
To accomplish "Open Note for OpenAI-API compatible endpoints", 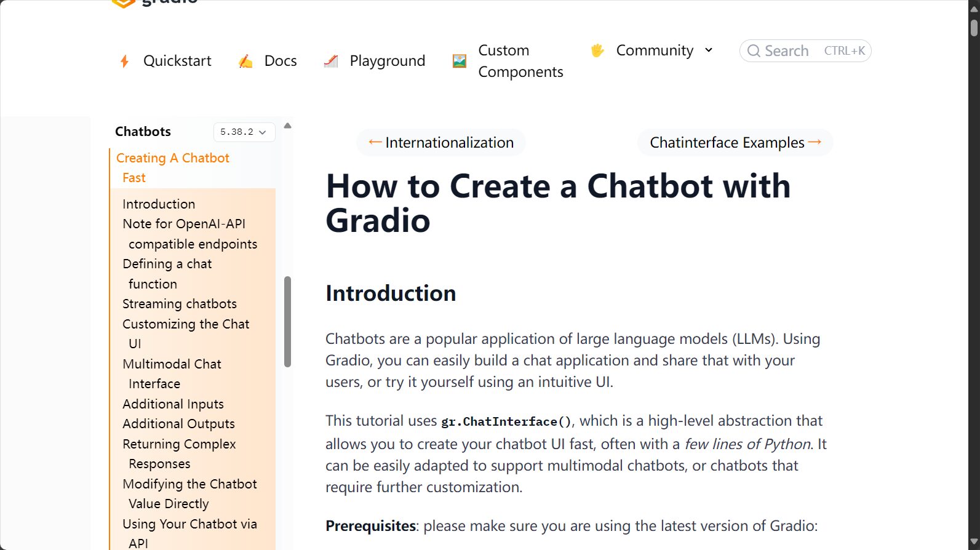I will (x=189, y=234).
